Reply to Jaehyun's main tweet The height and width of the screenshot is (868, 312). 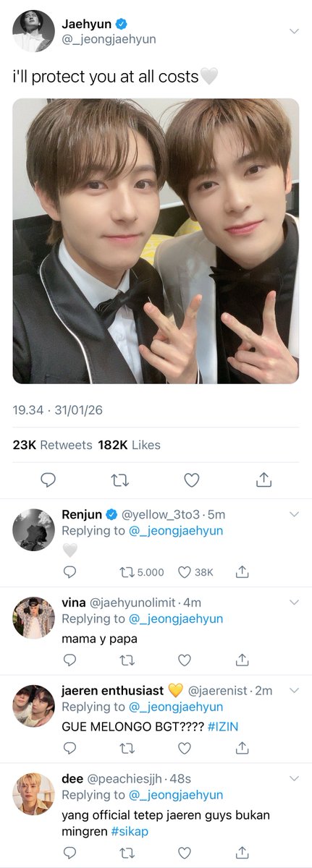49,480
